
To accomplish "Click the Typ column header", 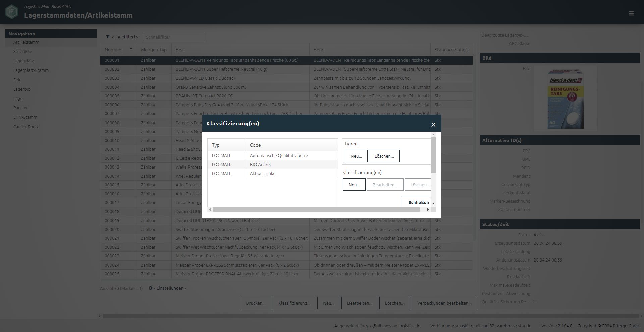I will pos(226,145).
